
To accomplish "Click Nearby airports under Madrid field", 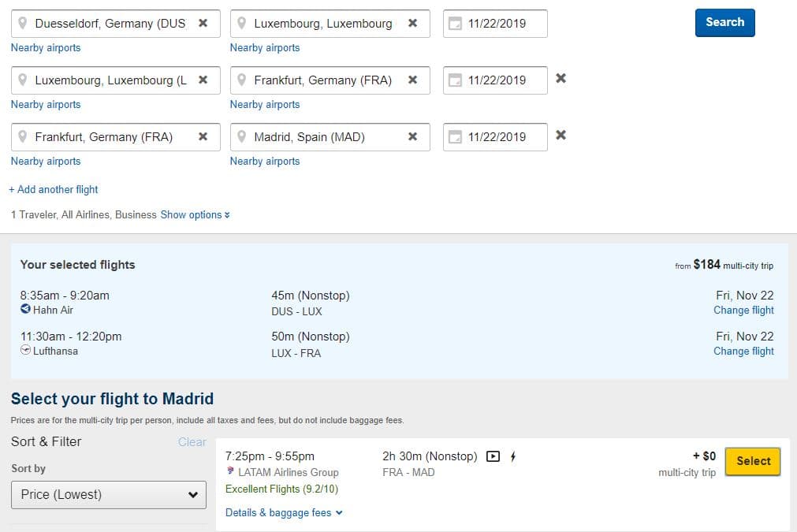I will 265,162.
